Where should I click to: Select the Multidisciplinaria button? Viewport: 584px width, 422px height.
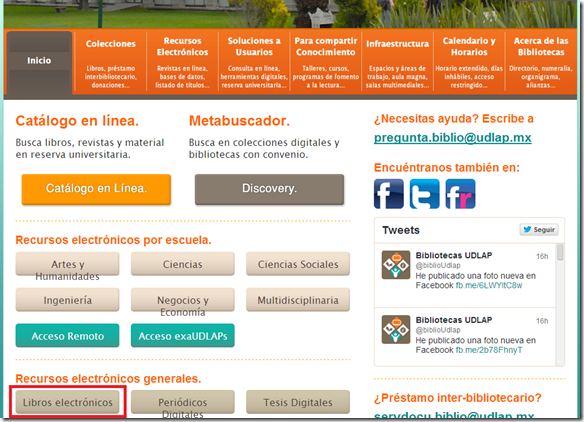298,300
